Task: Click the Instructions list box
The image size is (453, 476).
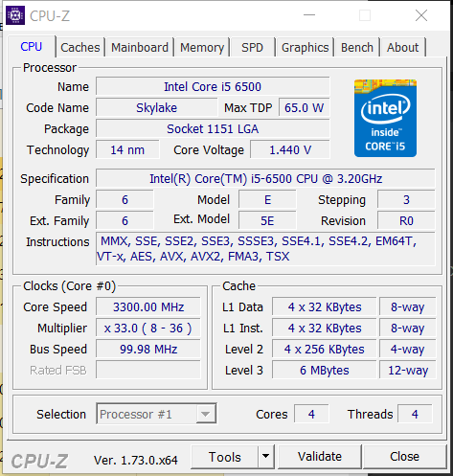Action: pyautogui.click(x=265, y=249)
